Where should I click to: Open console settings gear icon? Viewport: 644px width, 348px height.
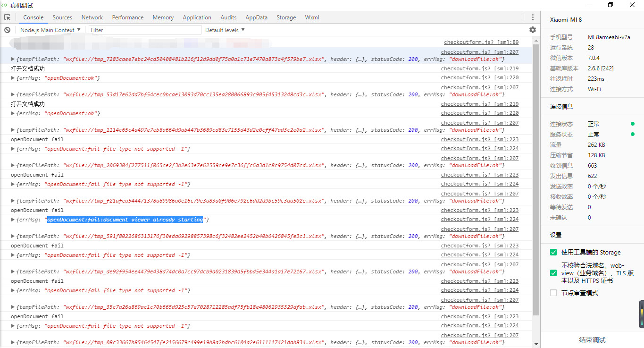533,30
